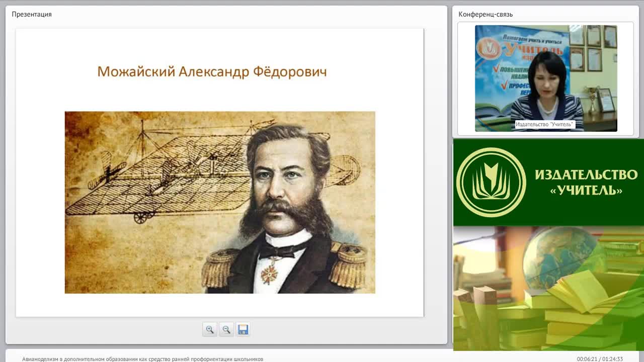Click the elapsed time 00:06:21 / 01:24:33
Screen dimensions: 644x362
click(x=600, y=359)
